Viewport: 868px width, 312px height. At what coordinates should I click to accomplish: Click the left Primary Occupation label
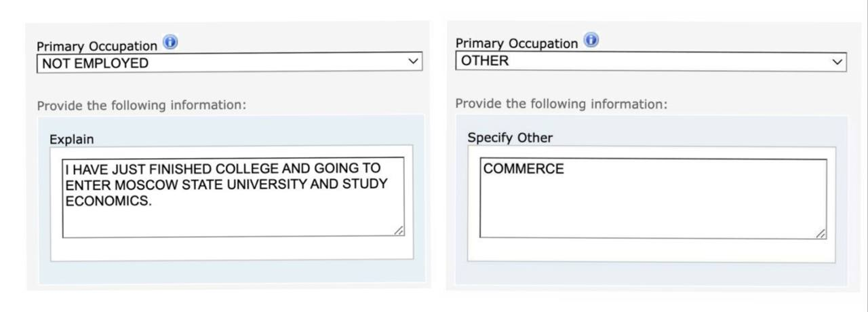click(96, 46)
